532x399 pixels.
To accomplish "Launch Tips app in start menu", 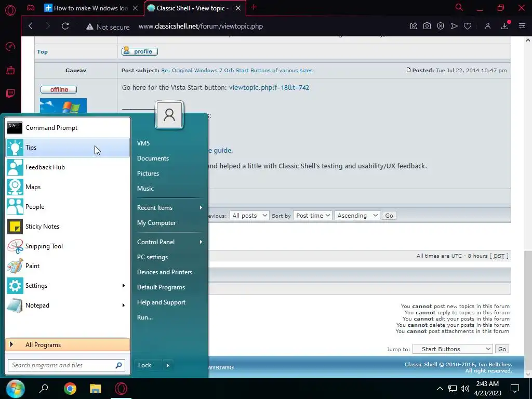I will [x=68, y=148].
